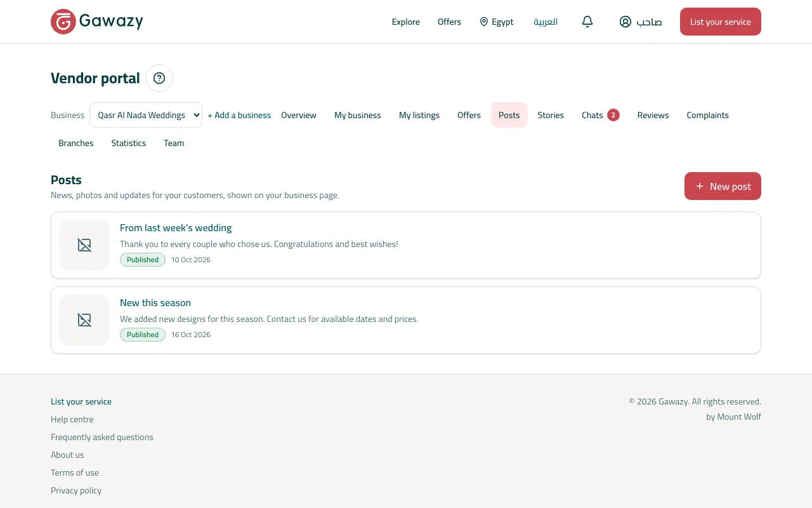Open the user account profile icon
Screen dimensions: 812x508
coord(625,22)
